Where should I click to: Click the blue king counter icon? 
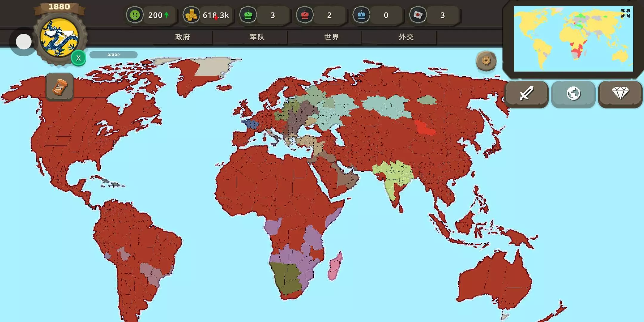coord(361,15)
